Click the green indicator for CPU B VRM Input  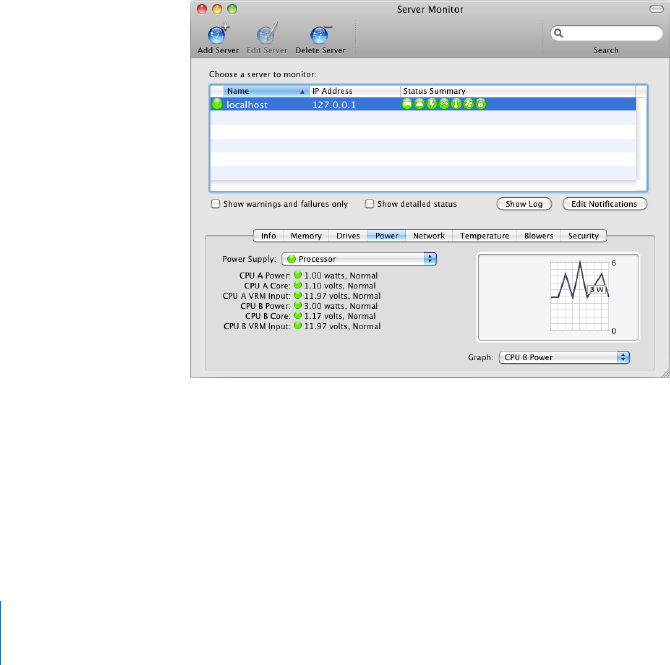[x=298, y=326]
